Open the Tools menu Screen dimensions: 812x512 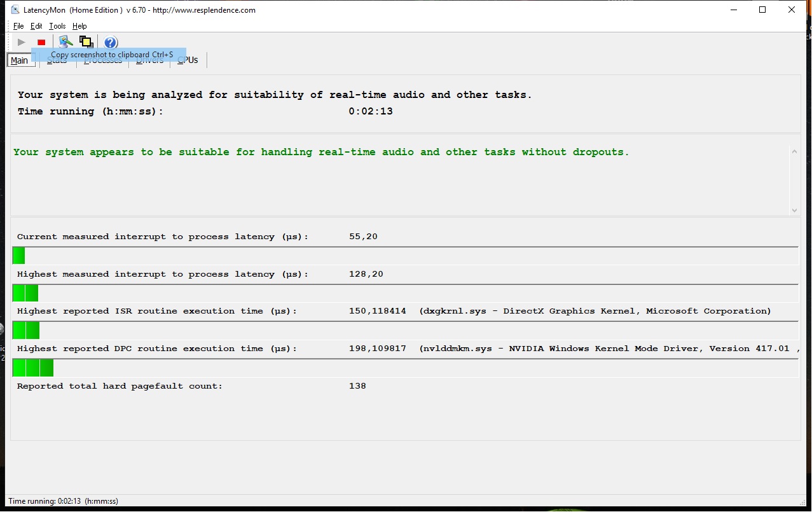point(57,26)
